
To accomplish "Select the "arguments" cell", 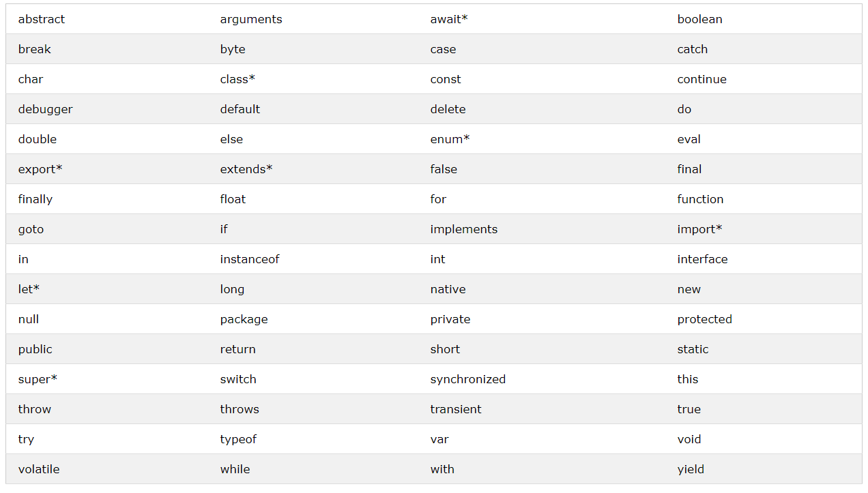I will [x=251, y=19].
